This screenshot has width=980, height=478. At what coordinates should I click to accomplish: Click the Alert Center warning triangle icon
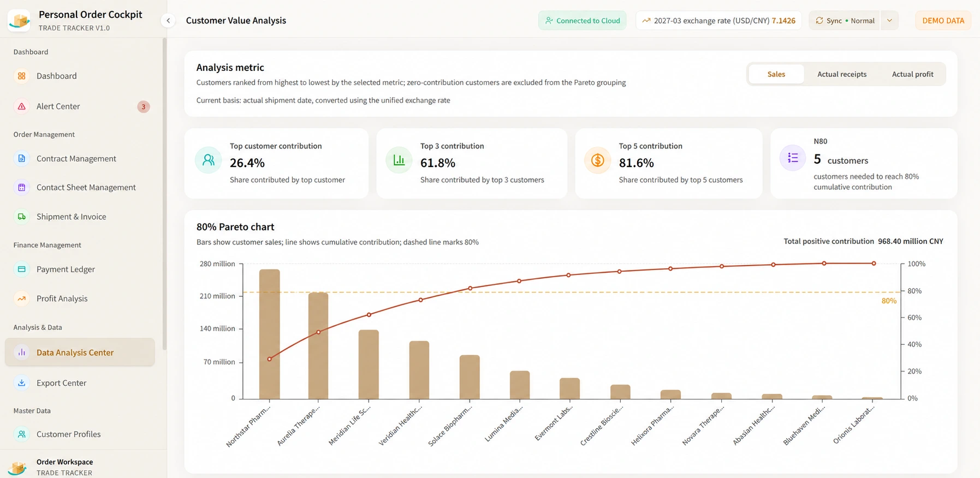22,106
